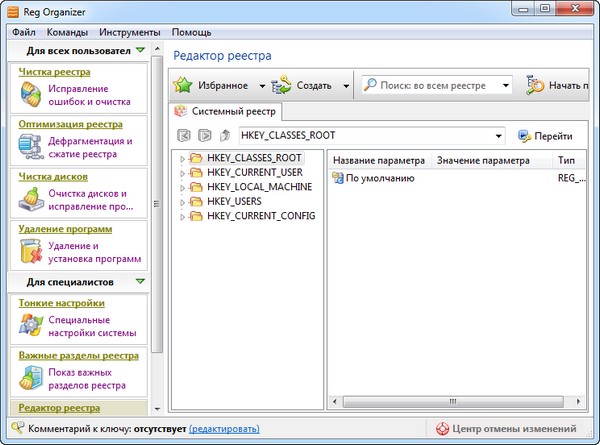Click the Создать toolbar icon
This screenshot has width=600, height=445.
click(x=281, y=85)
